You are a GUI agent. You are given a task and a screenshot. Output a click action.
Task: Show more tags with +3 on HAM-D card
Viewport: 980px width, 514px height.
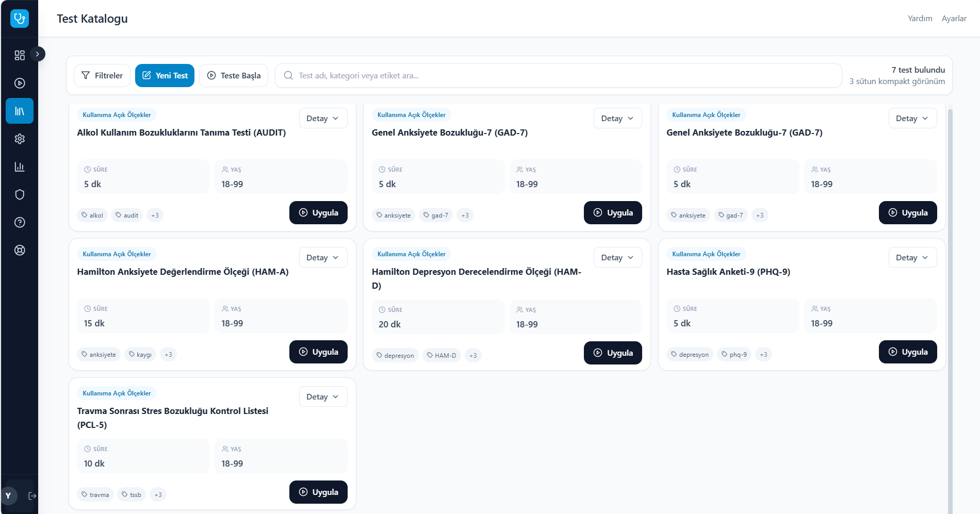pos(473,355)
